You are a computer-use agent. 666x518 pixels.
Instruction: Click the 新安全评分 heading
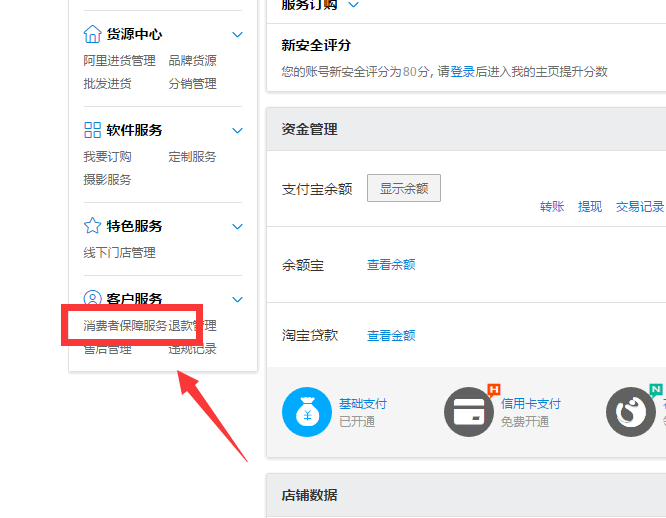coord(316,45)
